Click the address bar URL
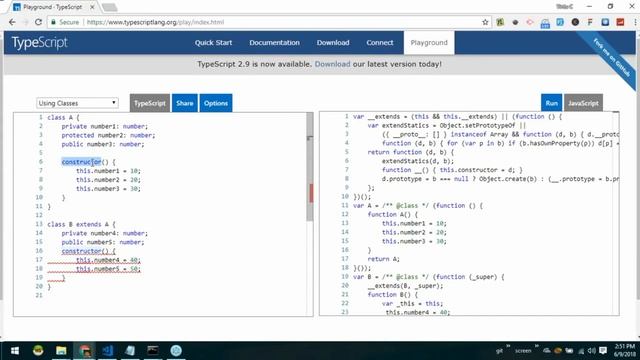The image size is (640, 360). click(x=155, y=22)
